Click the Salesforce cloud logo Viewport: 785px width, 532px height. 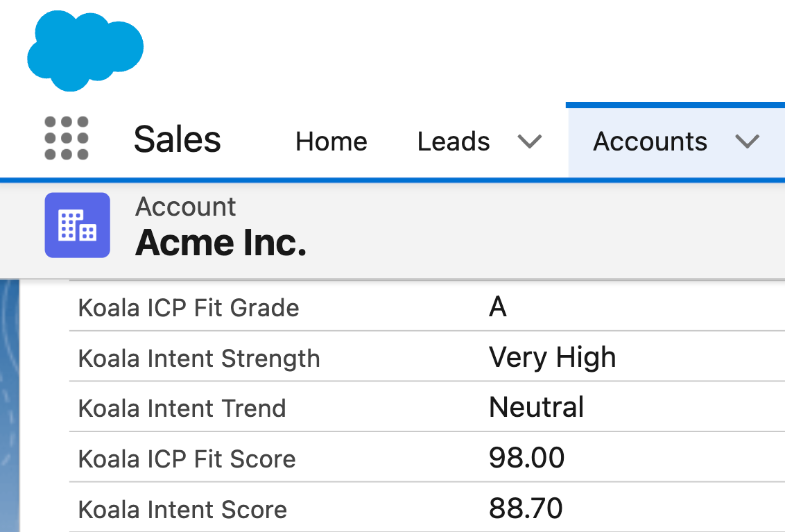[x=85, y=50]
